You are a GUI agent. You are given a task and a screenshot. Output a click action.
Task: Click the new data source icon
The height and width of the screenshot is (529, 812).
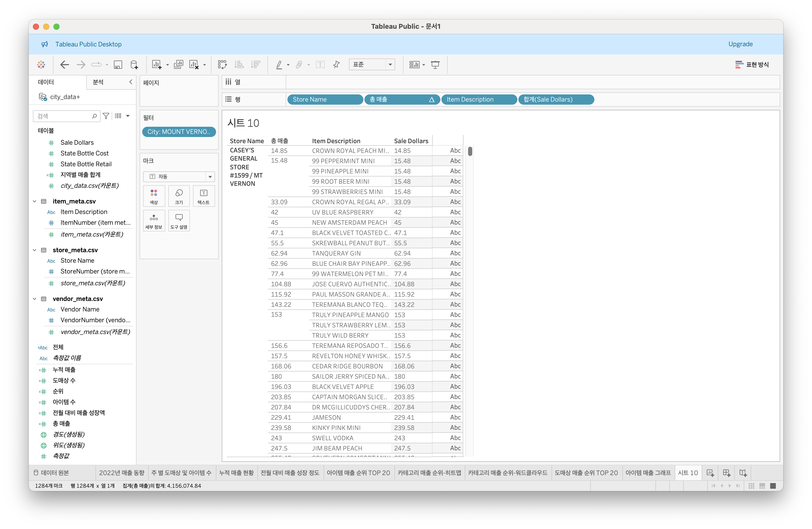pyautogui.click(x=134, y=65)
